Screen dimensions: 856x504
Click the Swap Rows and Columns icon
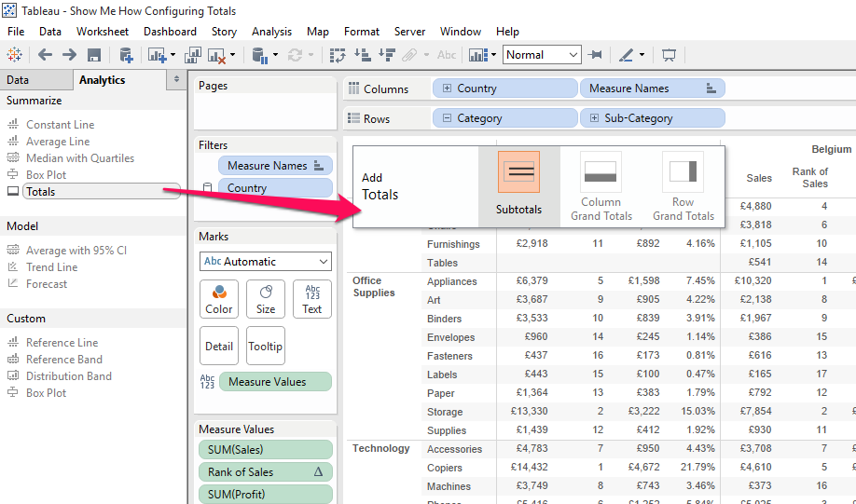[x=338, y=55]
